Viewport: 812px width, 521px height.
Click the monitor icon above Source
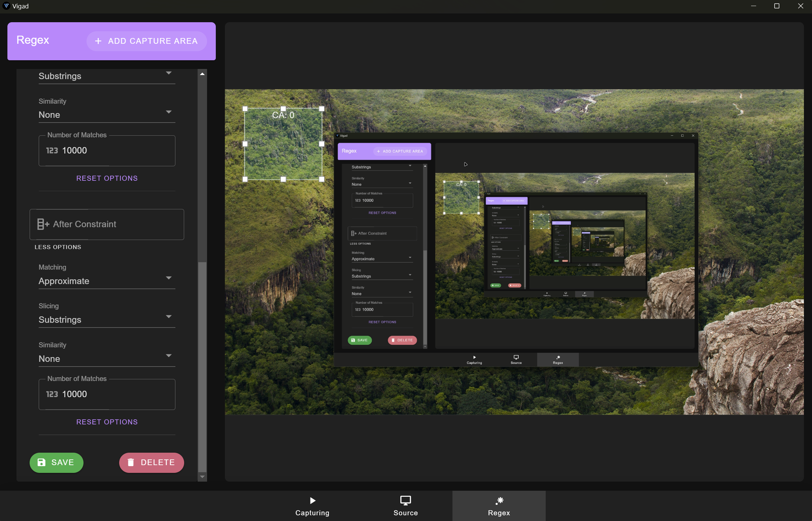pyautogui.click(x=405, y=500)
